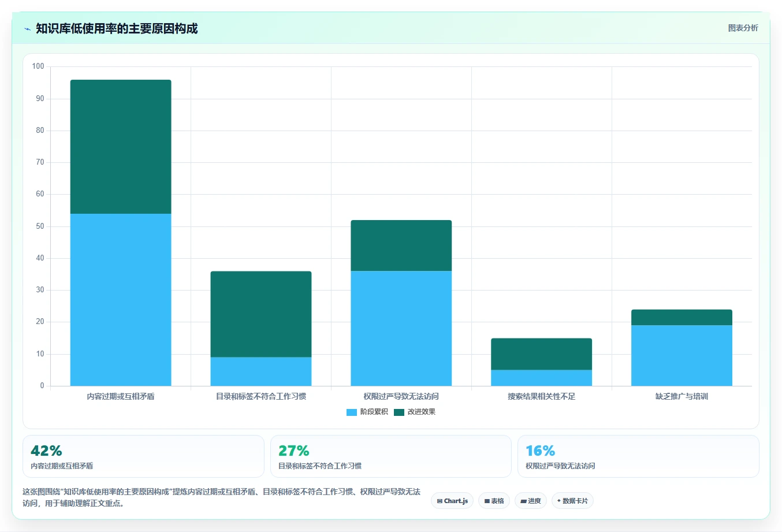Select the Chart.js tag chip
Image resolution: width=782 pixels, height=532 pixels.
pyautogui.click(x=452, y=501)
